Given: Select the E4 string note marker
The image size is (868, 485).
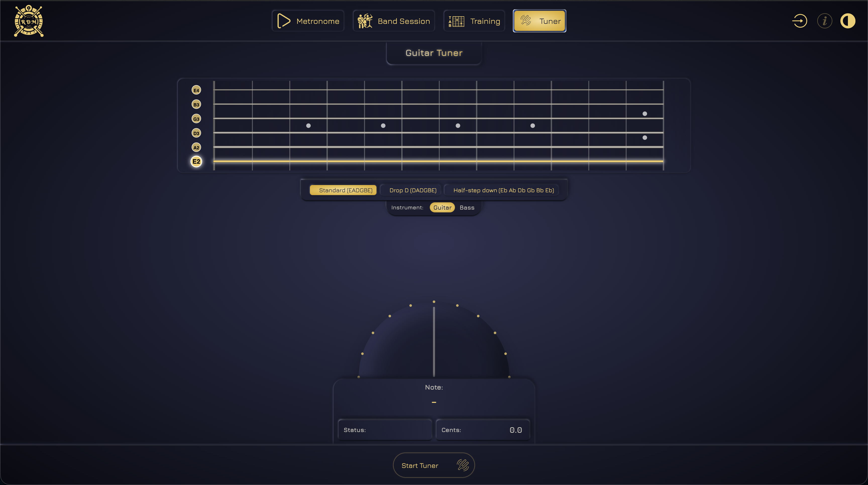Looking at the screenshot, I should pyautogui.click(x=196, y=90).
